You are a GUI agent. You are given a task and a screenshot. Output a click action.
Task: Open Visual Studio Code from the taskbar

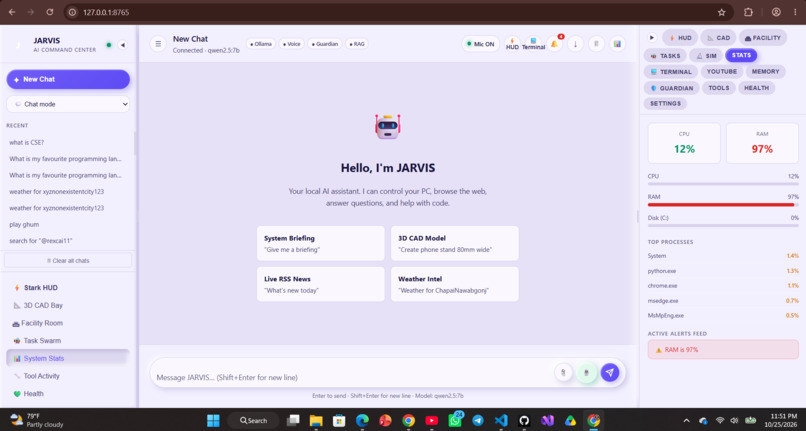[x=501, y=420]
